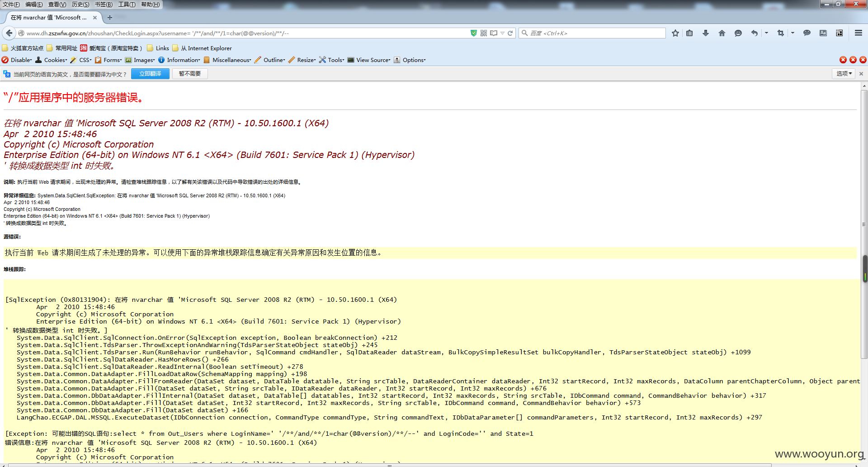Open the 编辑(E) menu
Image resolution: width=868 pixels, height=467 pixels.
click(34, 5)
